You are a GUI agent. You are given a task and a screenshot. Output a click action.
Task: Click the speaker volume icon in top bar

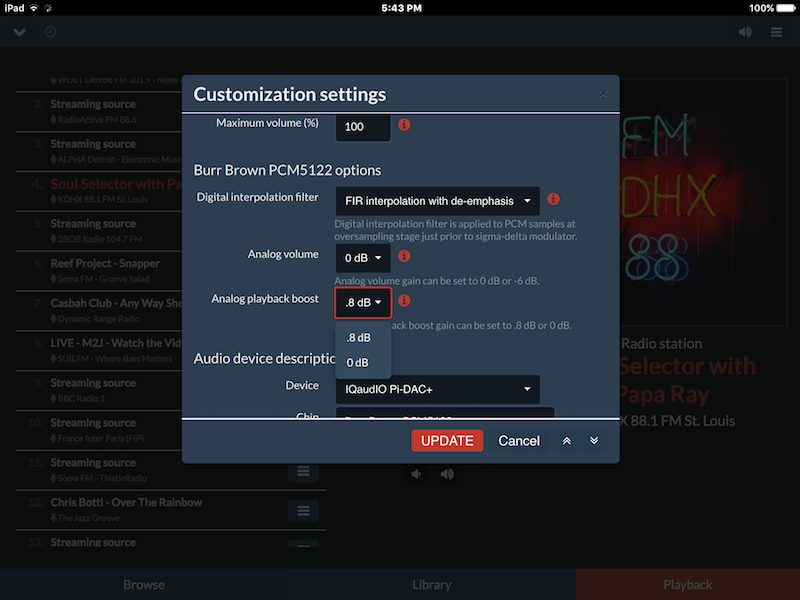tap(745, 32)
